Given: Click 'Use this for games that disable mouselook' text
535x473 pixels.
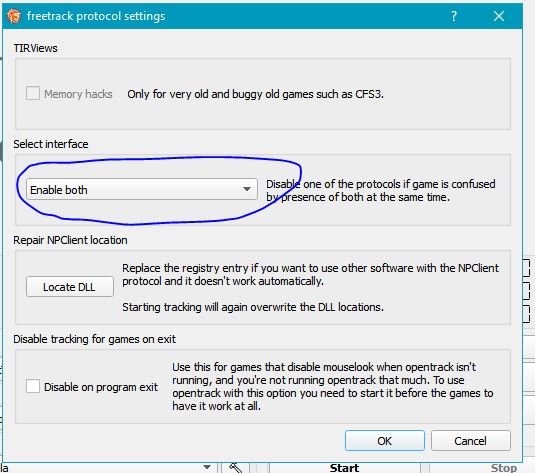Looking at the screenshot, I should 333,386.
